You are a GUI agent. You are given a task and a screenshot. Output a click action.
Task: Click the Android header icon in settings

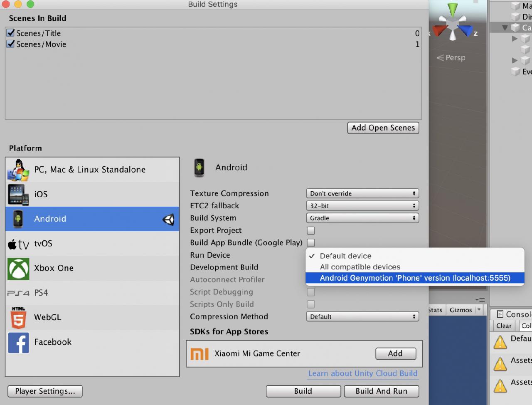coord(199,168)
